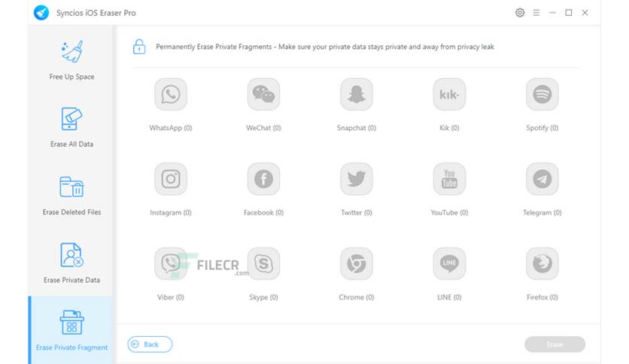Click the greyed Erase button
The image size is (629, 364).
coord(555,344)
